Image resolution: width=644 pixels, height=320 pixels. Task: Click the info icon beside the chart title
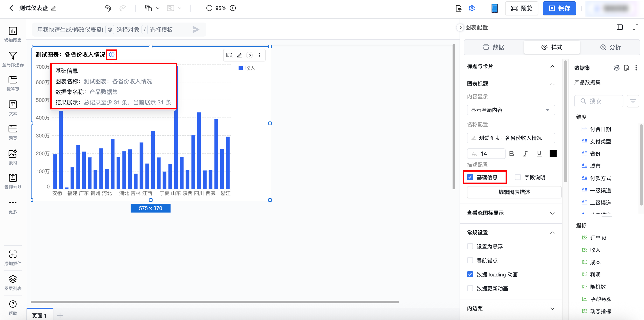112,55
